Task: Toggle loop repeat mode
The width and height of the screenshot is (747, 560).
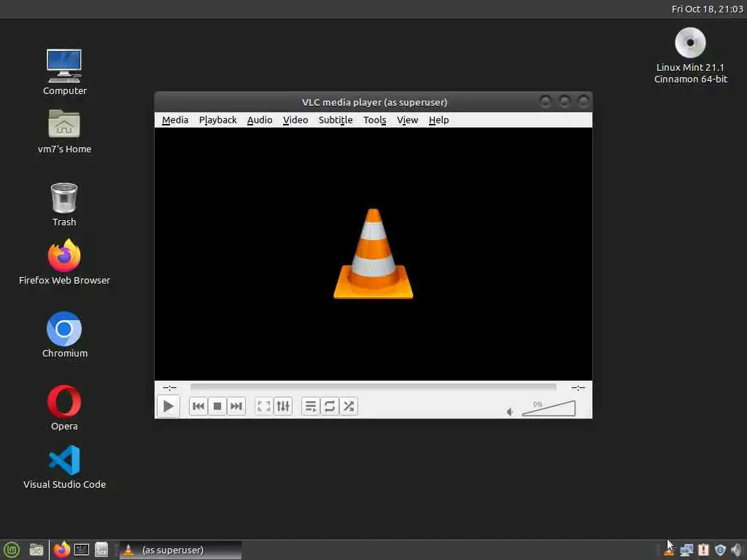Action: (x=330, y=406)
